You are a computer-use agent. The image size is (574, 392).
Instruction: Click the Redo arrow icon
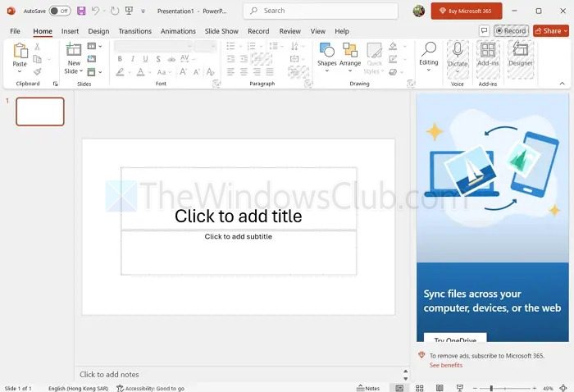115,11
